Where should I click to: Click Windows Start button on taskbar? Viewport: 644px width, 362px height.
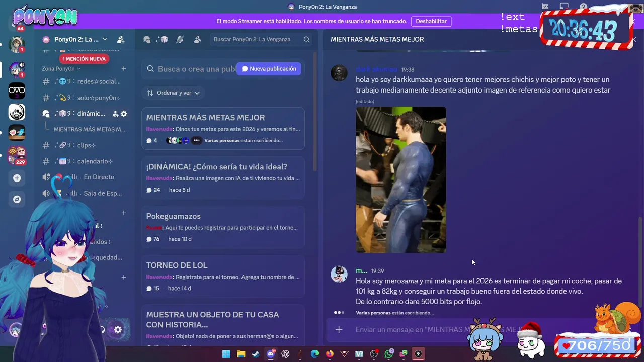(x=226, y=354)
